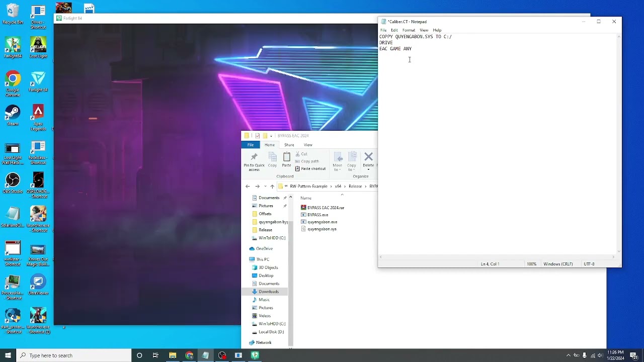Sort files by Name column header
The image size is (644, 362).
coord(306,198)
